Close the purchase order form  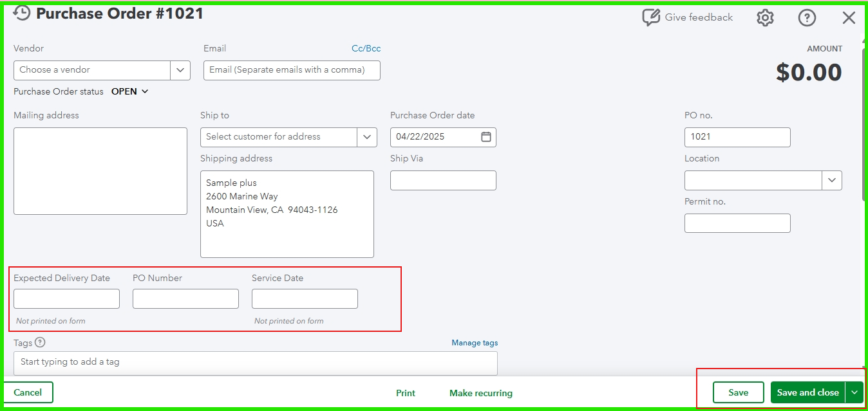(x=849, y=17)
